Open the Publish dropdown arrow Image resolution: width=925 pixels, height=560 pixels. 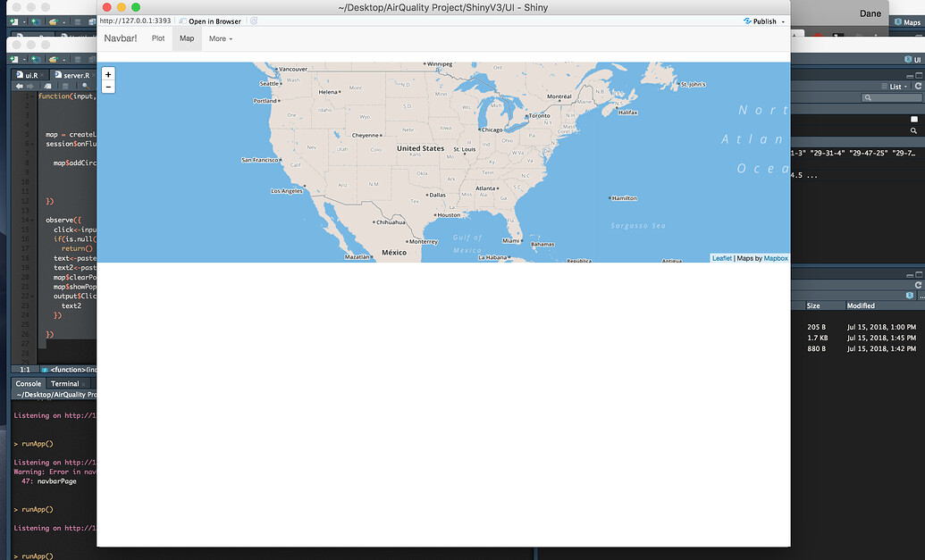pos(784,21)
